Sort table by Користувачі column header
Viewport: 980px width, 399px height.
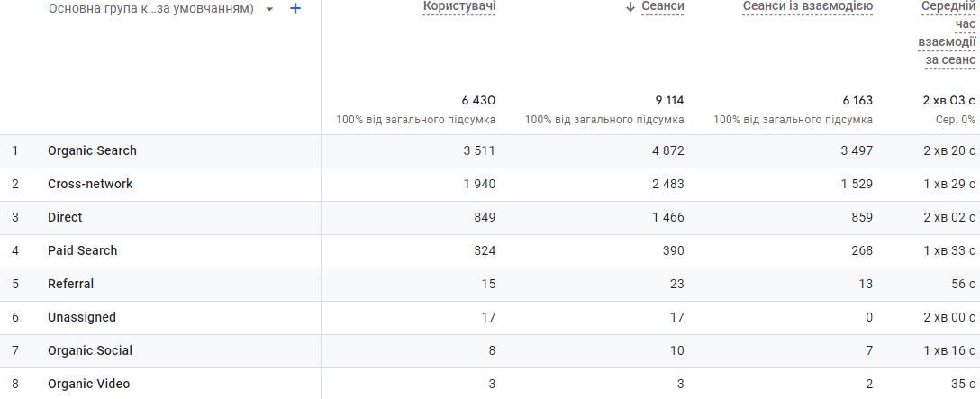[x=459, y=7]
